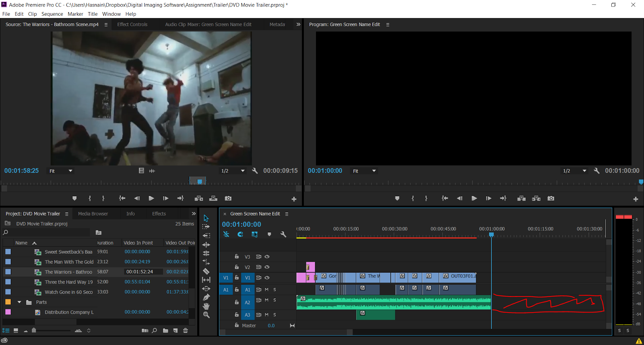
Task: Sort by Name column header
Action: (x=21, y=243)
